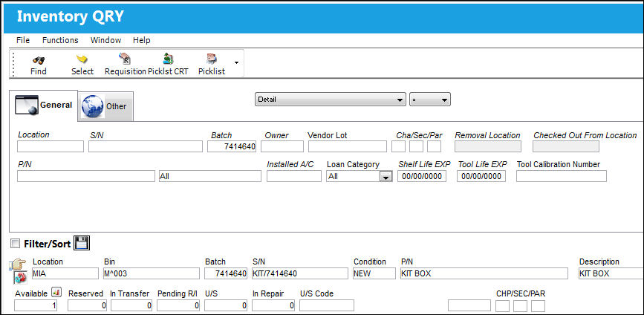Open the equals operator dropdown

click(x=429, y=100)
